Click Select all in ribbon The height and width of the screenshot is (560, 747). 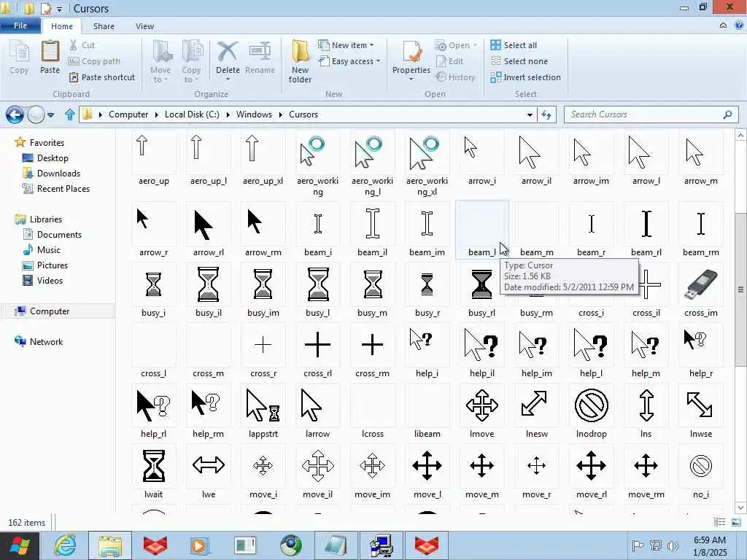(x=514, y=45)
